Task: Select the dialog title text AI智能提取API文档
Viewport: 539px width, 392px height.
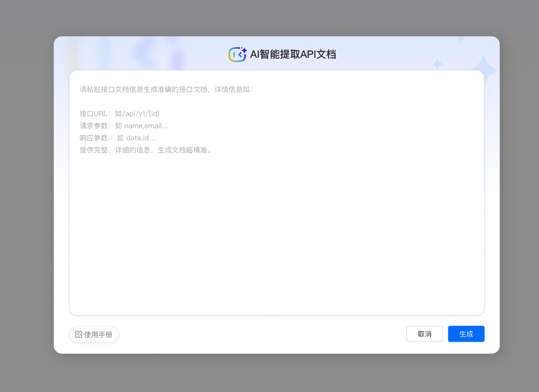Action: [293, 54]
